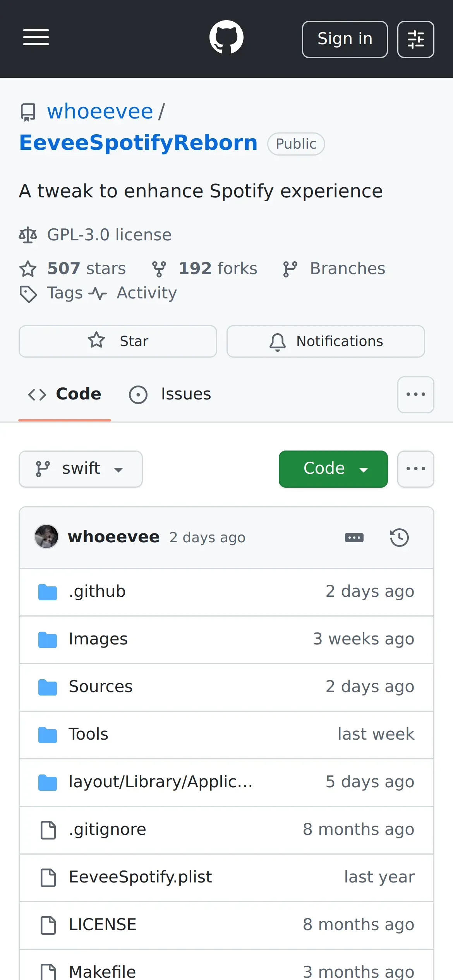
Task: Open the green Code dropdown
Action: pos(333,469)
